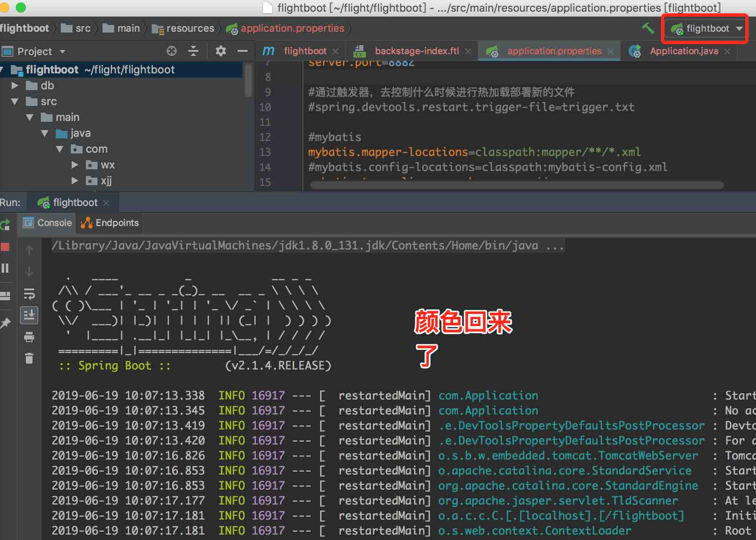Toggle the pin tab icon in Run panel
756x540 pixels.
click(x=5, y=323)
